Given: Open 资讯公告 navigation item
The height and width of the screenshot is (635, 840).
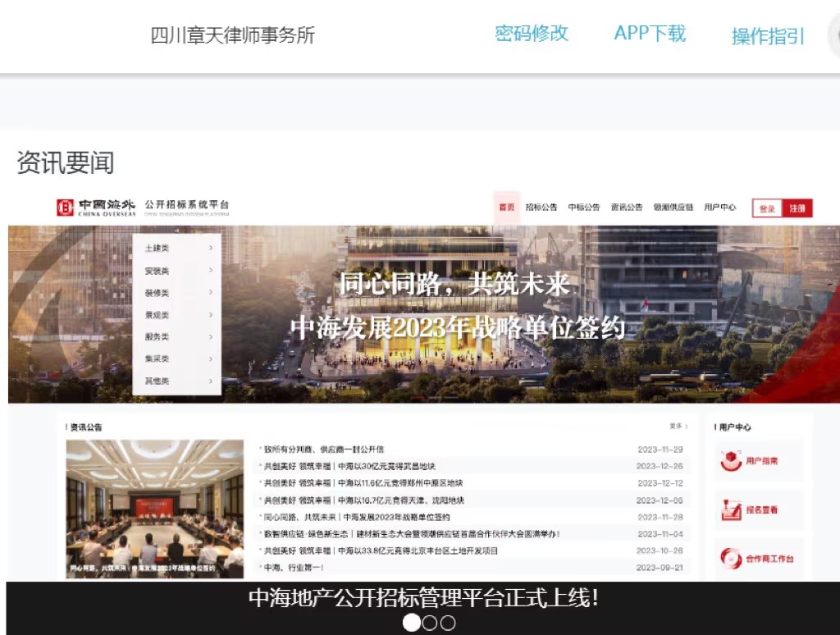Looking at the screenshot, I should pyautogui.click(x=627, y=208).
